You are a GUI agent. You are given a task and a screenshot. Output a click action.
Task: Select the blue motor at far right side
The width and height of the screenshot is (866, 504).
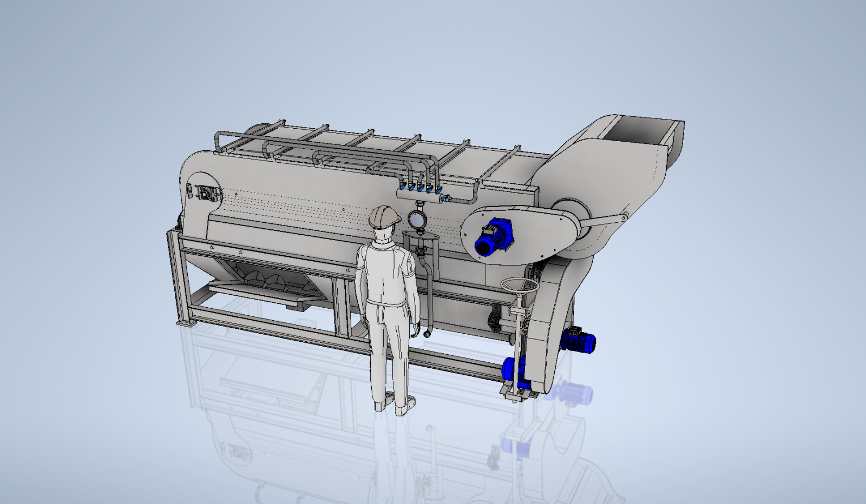click(579, 340)
